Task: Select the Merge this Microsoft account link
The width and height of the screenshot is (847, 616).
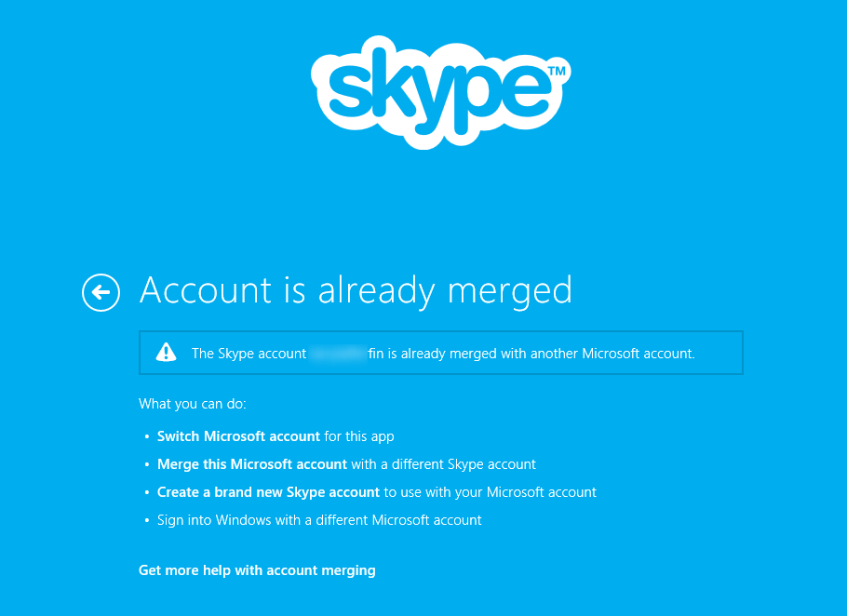Action: click(x=251, y=464)
